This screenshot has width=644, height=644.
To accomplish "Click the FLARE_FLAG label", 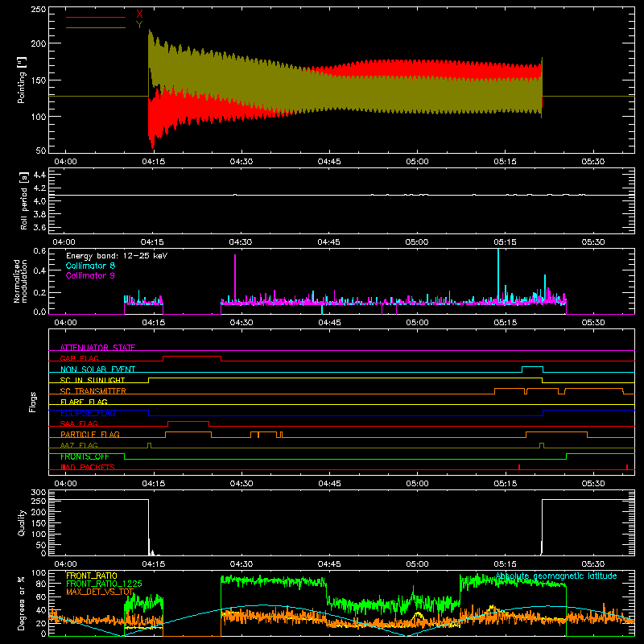I will click(84, 402).
